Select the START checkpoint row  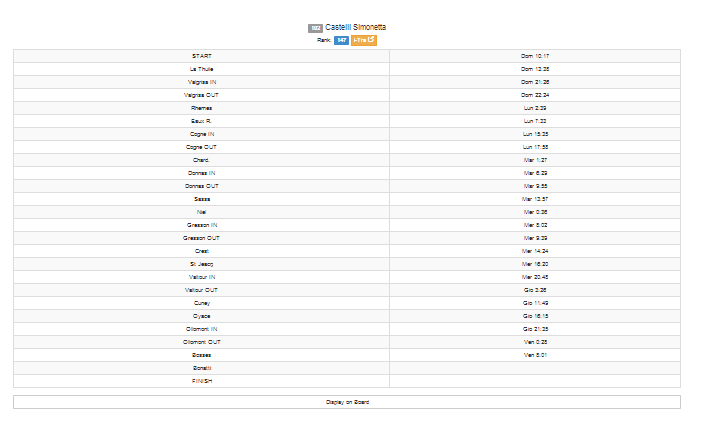coord(347,56)
